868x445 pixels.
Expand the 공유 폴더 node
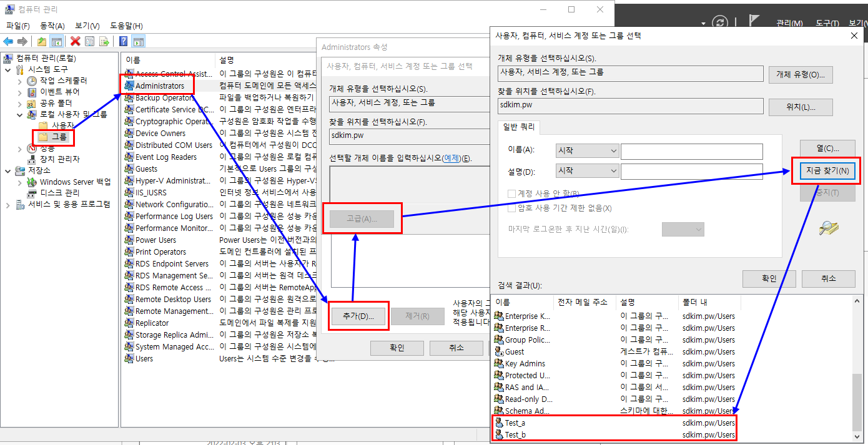point(20,103)
